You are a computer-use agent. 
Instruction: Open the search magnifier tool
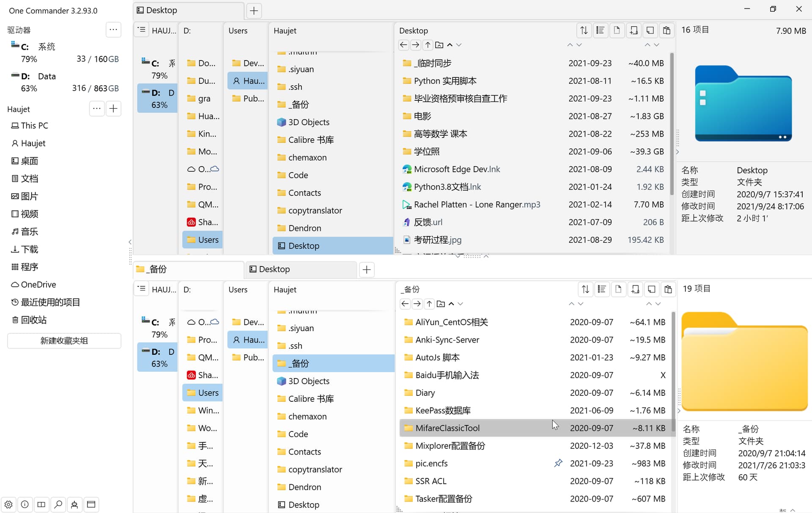coord(58,504)
